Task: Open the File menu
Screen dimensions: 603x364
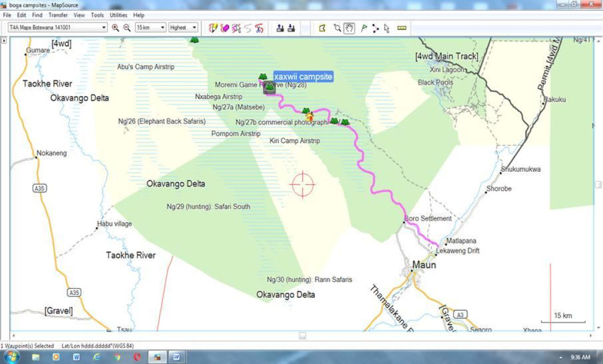Action: tap(7, 15)
